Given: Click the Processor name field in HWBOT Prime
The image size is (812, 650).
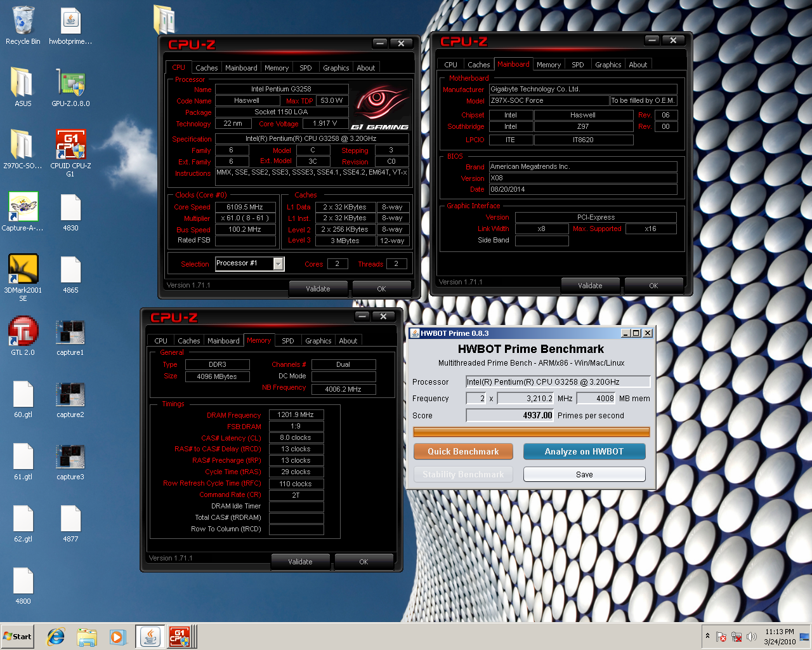Looking at the screenshot, I should coord(558,381).
